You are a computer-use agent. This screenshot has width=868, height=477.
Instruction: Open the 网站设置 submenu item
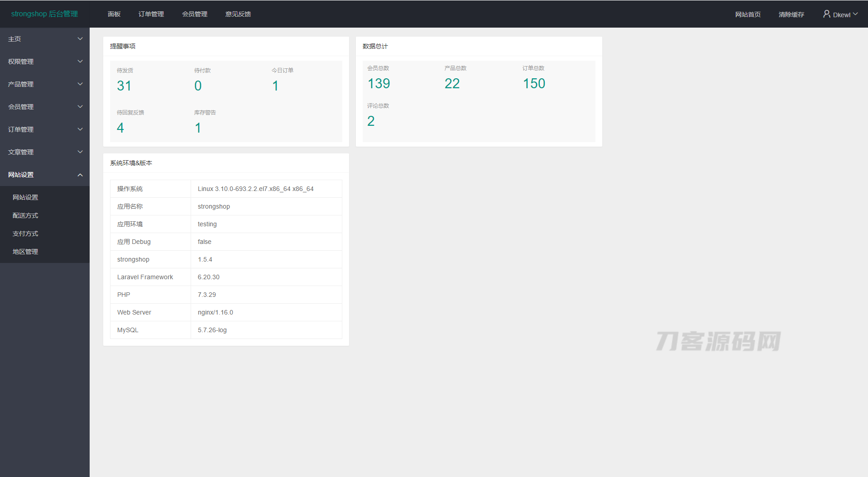tap(25, 197)
